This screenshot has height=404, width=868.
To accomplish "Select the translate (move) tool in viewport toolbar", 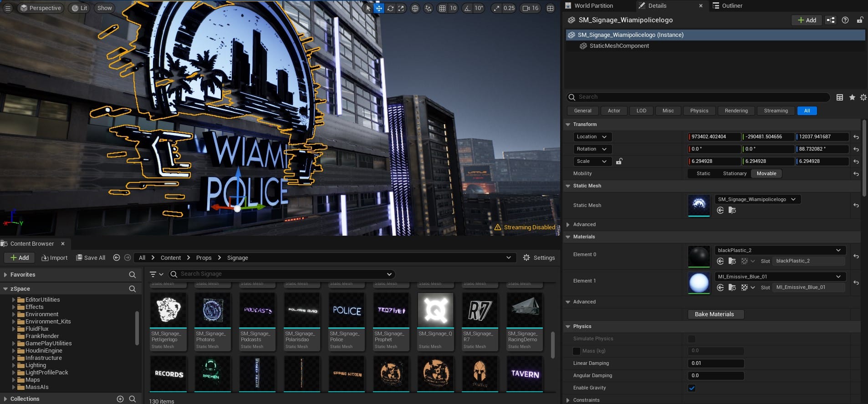I will [x=379, y=8].
